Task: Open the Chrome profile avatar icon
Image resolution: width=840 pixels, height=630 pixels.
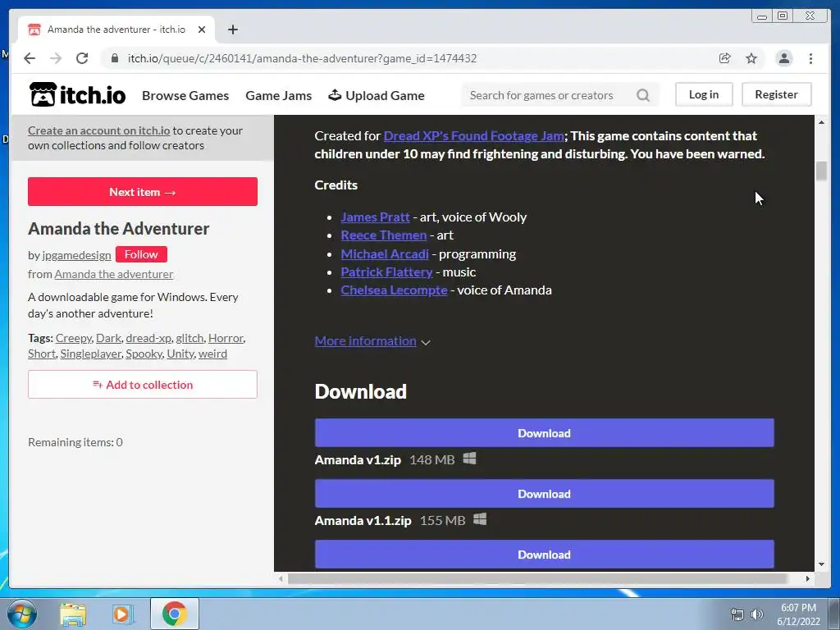Action: point(783,58)
